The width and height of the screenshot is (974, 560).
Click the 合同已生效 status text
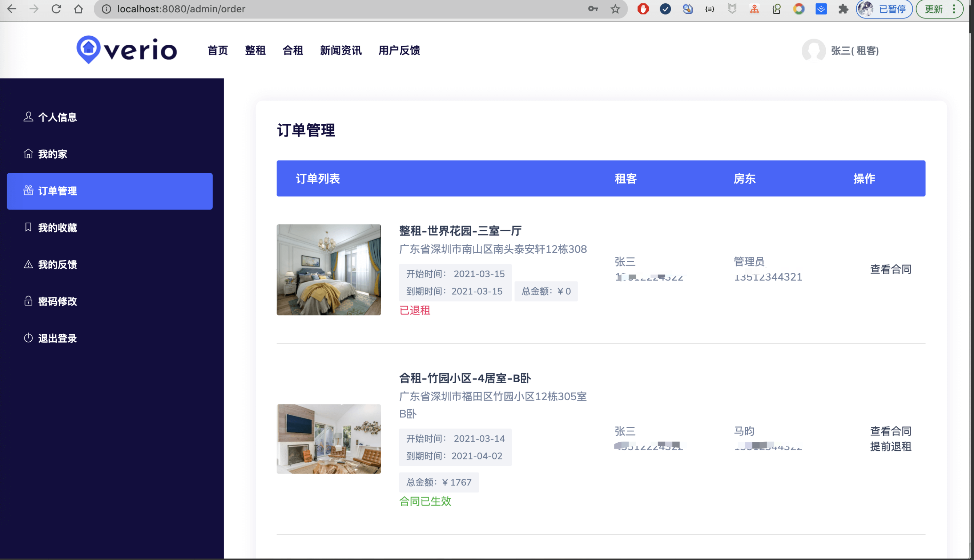425,501
